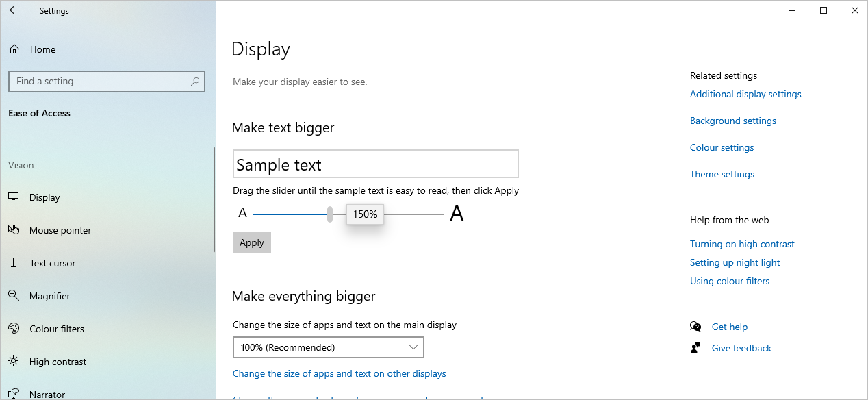This screenshot has width=868, height=400.
Task: Click the Make everything bigger heading
Action: pyautogui.click(x=304, y=296)
